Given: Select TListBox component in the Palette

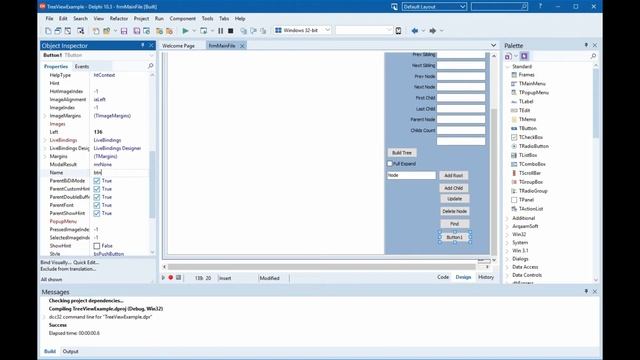Looking at the screenshot, I should click(x=528, y=155).
